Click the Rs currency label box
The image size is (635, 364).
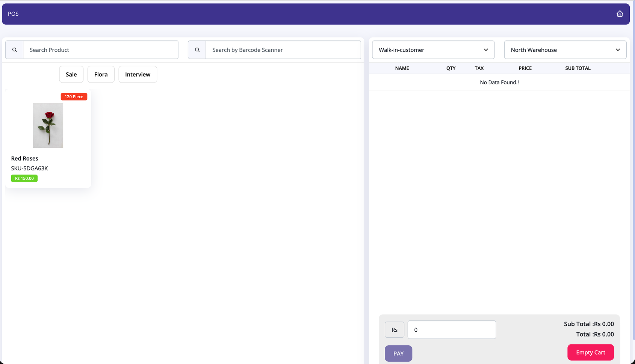[x=395, y=330]
